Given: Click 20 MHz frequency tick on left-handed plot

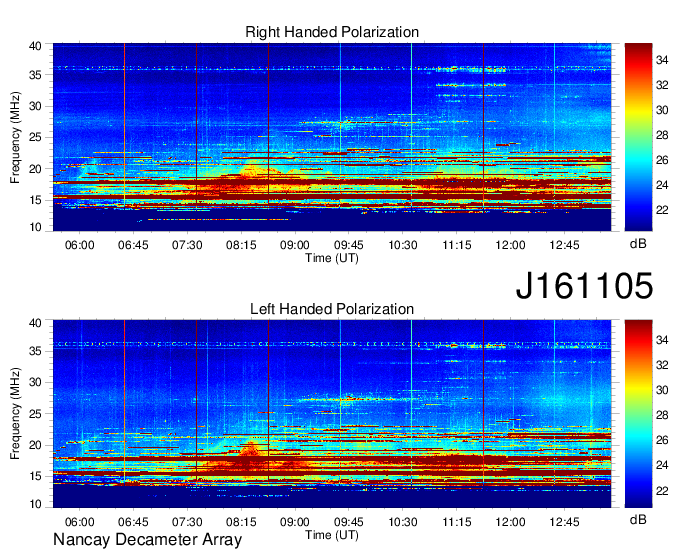Looking at the screenshot, I should point(35,445).
